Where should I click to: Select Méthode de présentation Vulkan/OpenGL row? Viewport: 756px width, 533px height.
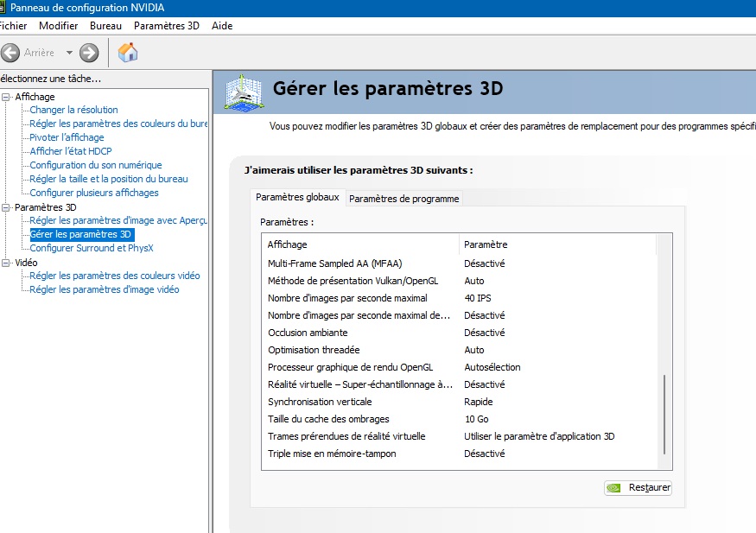pyautogui.click(x=460, y=281)
